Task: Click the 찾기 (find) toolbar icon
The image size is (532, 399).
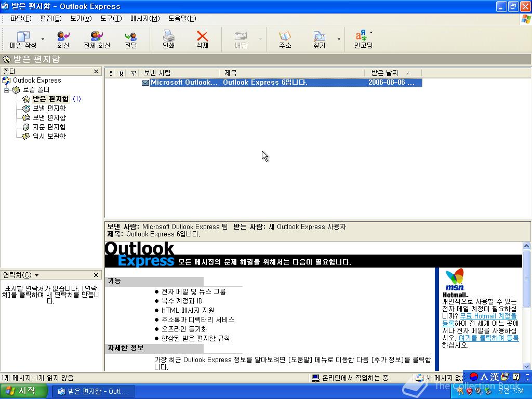Action: (320, 39)
